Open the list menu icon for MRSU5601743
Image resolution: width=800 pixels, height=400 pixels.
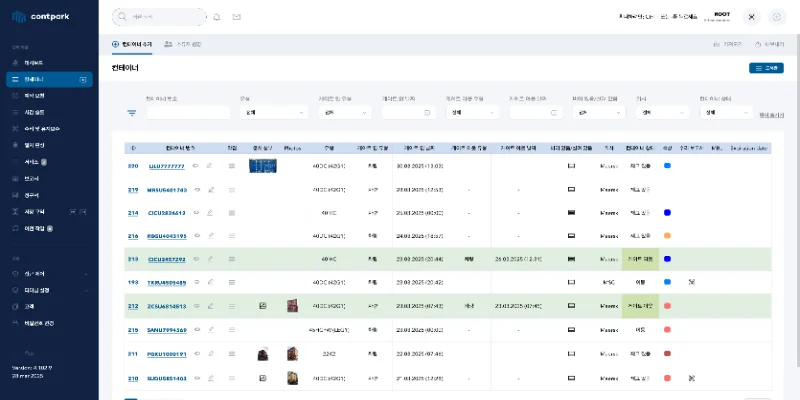click(232, 189)
